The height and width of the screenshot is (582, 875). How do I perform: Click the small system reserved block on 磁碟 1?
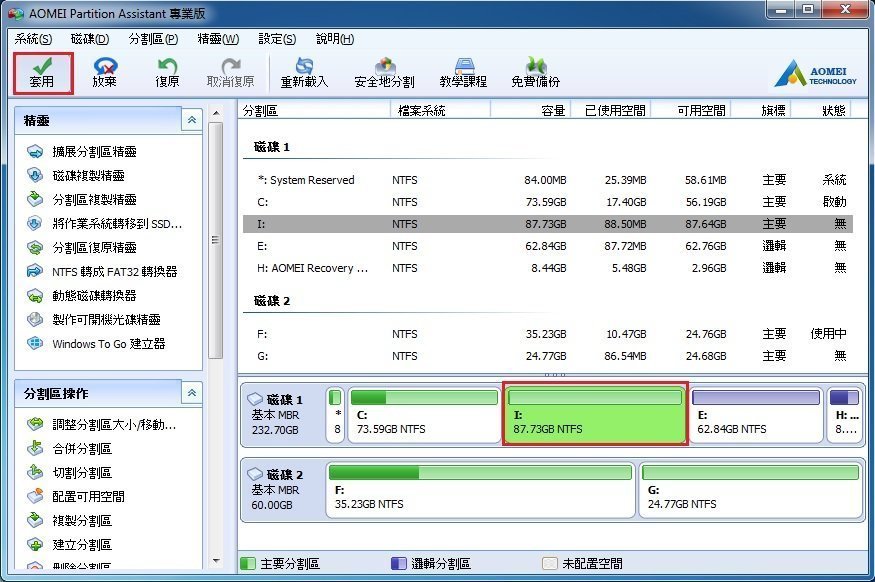click(x=335, y=415)
